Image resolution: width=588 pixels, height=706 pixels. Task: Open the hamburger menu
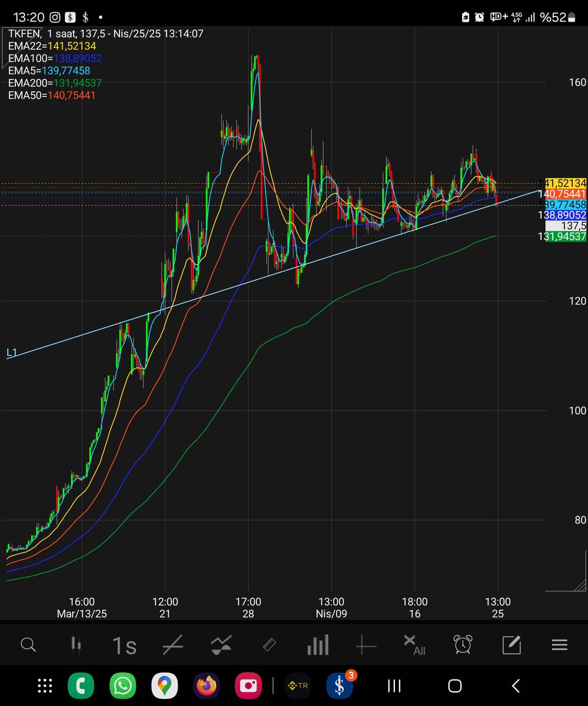tap(559, 645)
